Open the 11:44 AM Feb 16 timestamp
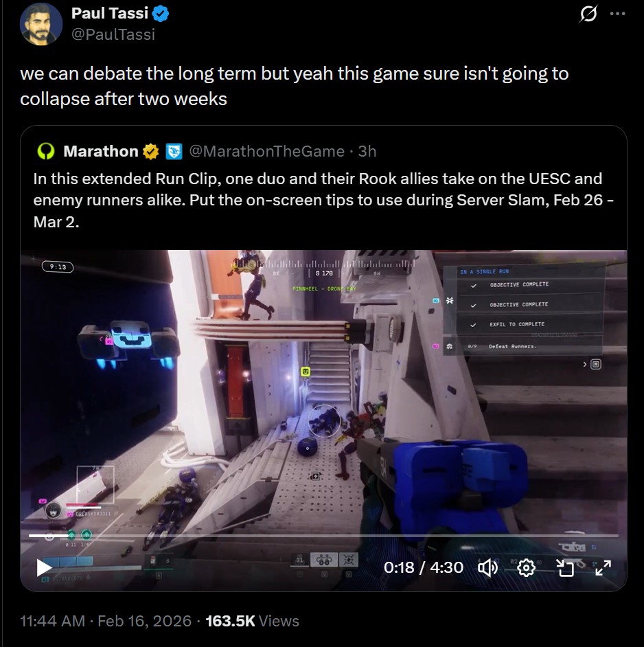 click(106, 621)
